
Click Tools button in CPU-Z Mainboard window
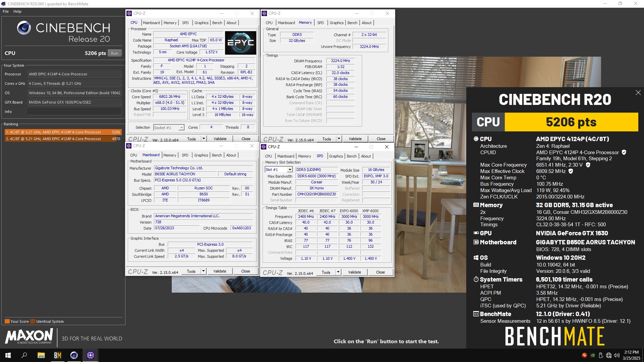point(191,271)
